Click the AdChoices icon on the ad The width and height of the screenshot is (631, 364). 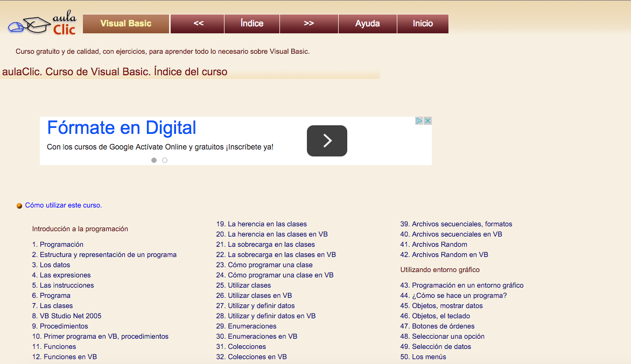pos(420,120)
